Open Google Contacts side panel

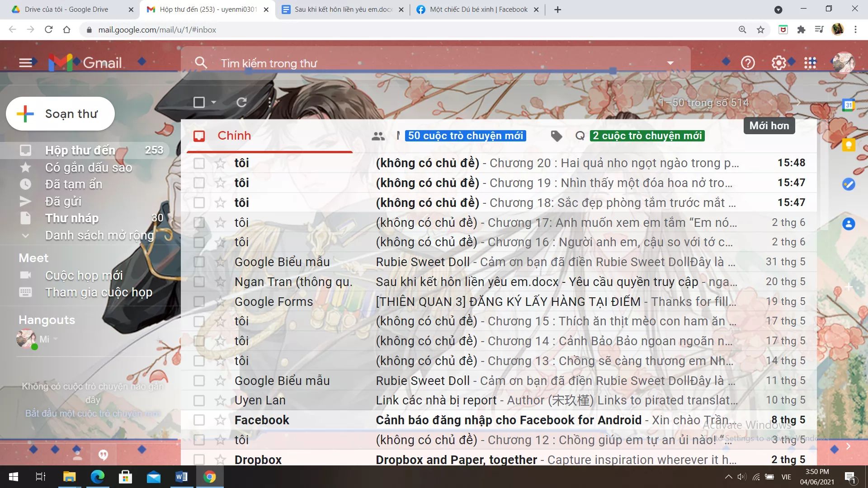tap(849, 224)
